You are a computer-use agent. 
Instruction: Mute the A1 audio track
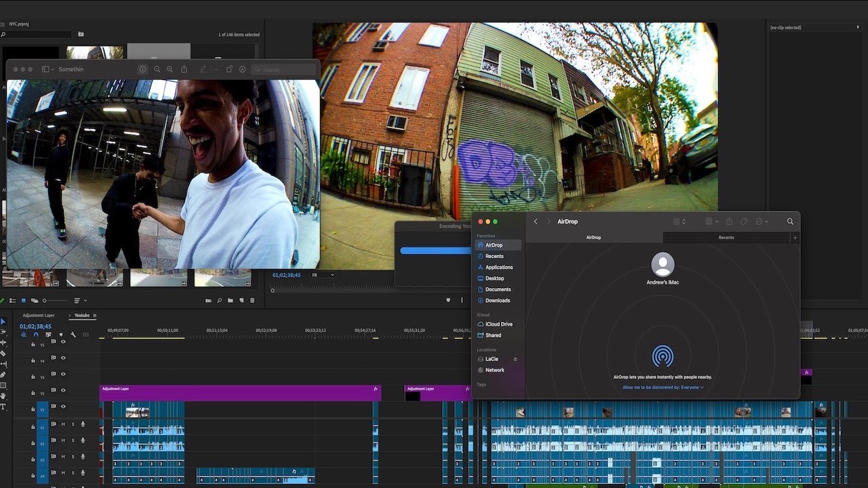point(63,424)
